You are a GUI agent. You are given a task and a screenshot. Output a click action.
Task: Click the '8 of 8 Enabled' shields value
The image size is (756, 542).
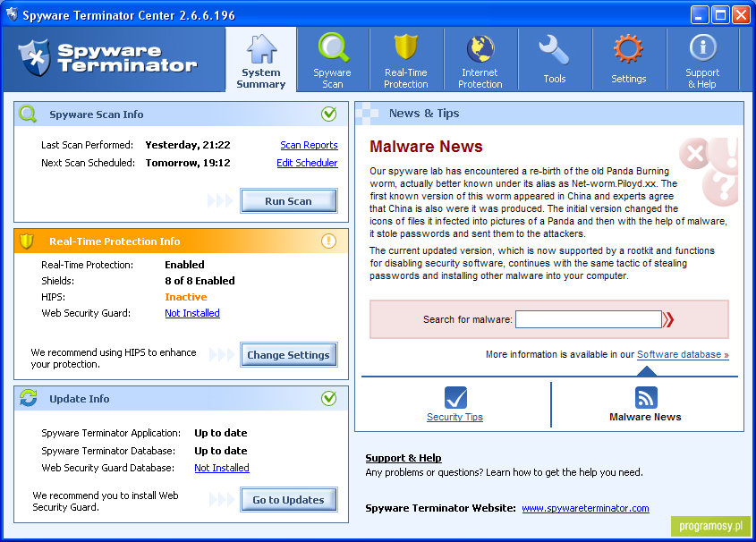tap(200, 281)
